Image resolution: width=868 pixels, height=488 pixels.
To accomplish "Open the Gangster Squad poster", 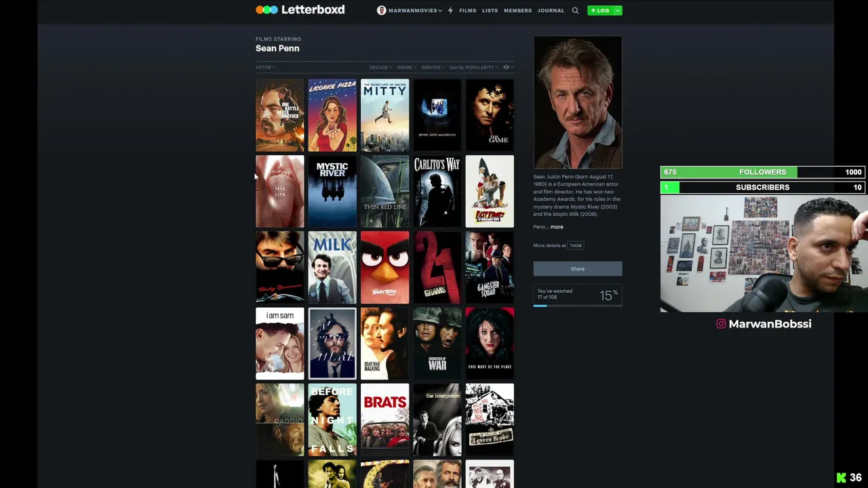I will (490, 267).
